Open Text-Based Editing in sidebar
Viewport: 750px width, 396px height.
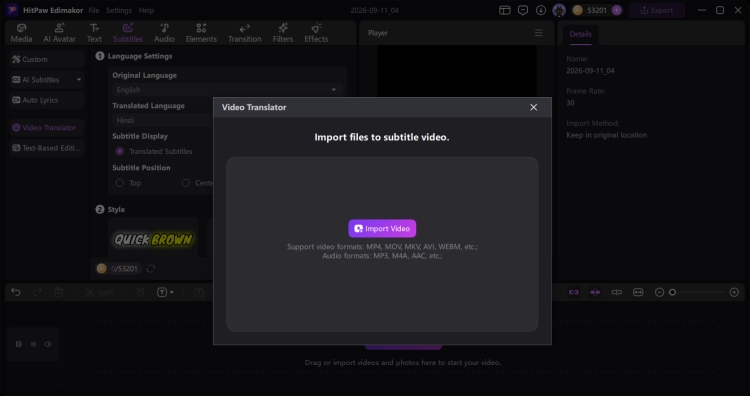click(47, 148)
